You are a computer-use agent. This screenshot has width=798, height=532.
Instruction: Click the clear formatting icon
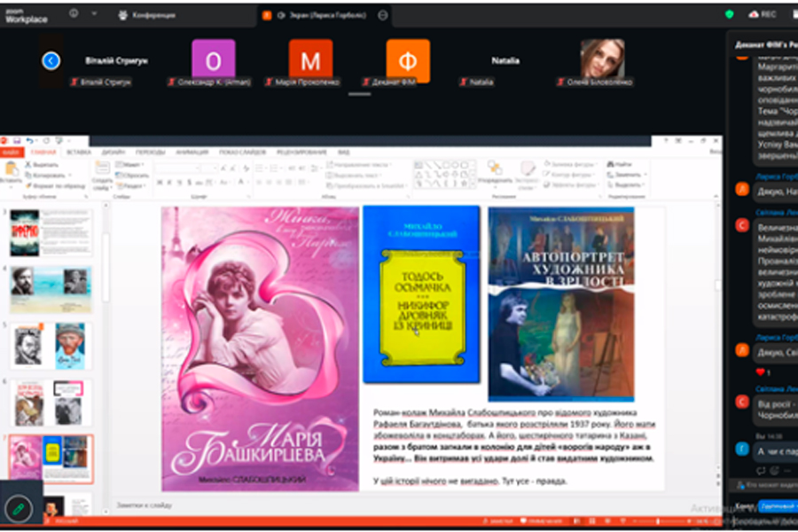(x=246, y=168)
